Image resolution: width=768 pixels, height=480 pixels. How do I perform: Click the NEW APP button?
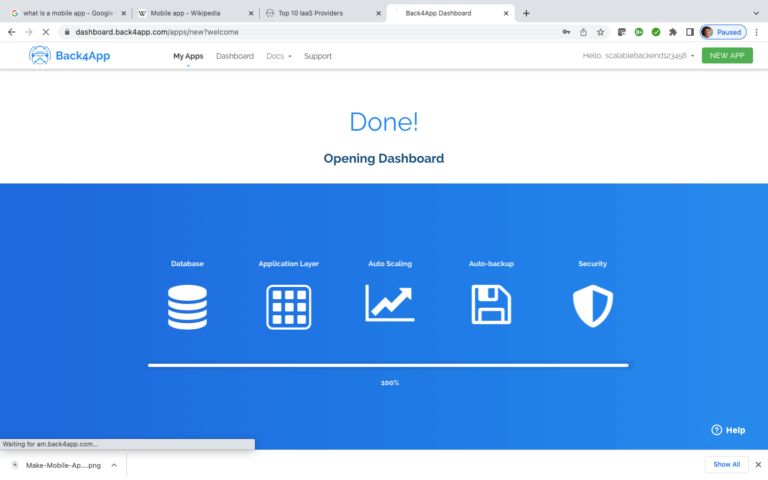[x=727, y=56]
